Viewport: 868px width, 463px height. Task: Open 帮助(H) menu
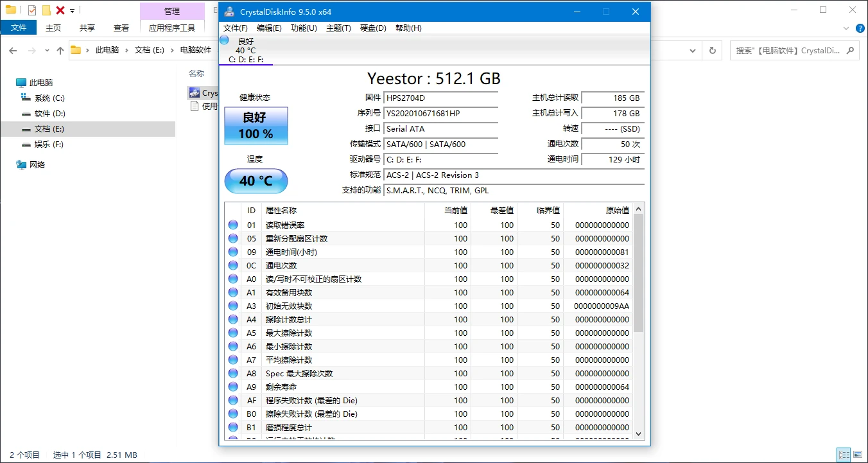click(x=408, y=28)
